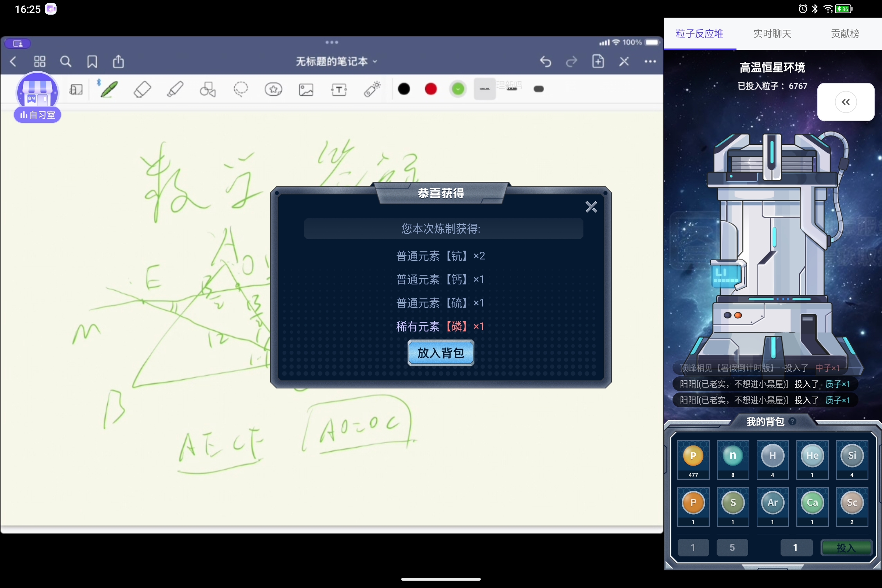This screenshot has height=588, width=882.
Task: Select the thin stroke width option
Action: [484, 89]
